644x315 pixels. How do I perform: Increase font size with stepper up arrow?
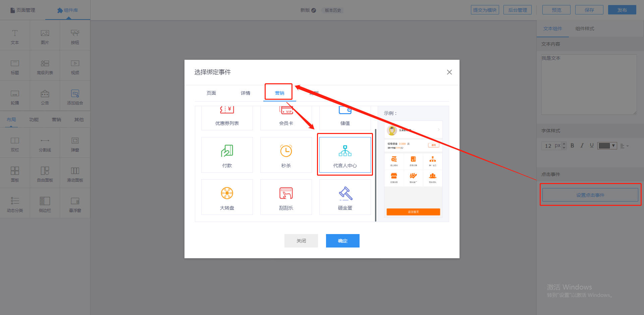[x=564, y=144]
